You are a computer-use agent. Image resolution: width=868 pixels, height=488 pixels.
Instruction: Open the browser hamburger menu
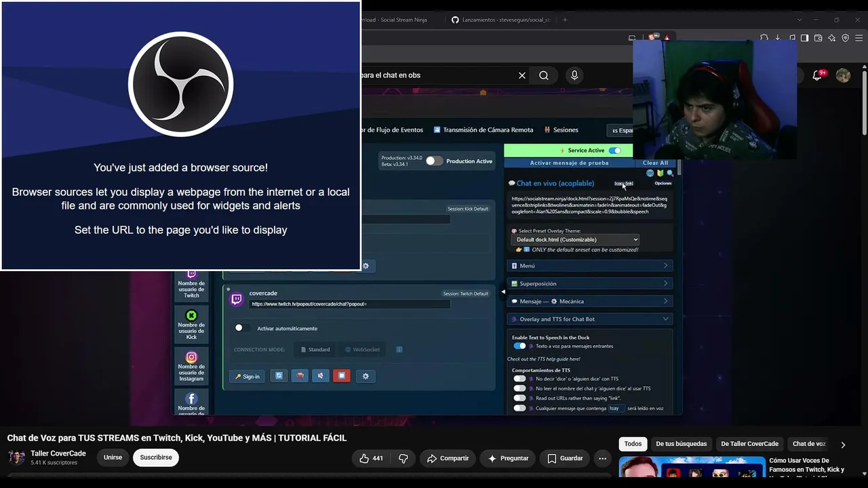pos(859,38)
